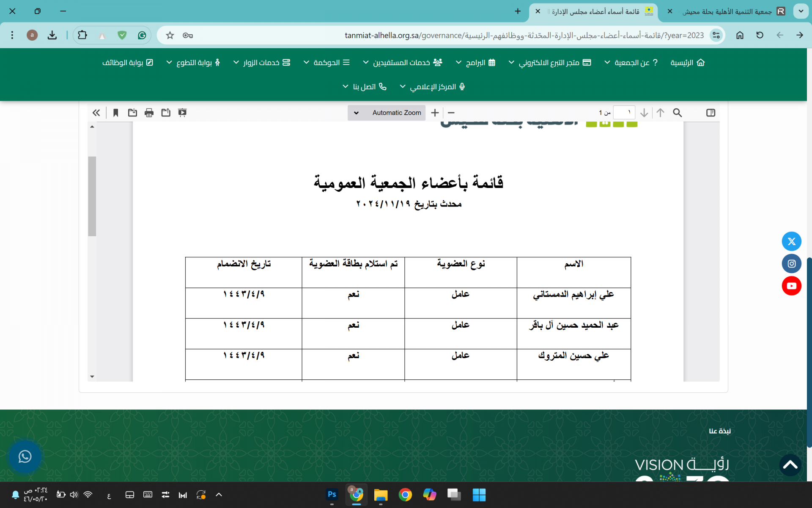Go to next PDF page arrow
This screenshot has width=812, height=508.
click(x=644, y=113)
